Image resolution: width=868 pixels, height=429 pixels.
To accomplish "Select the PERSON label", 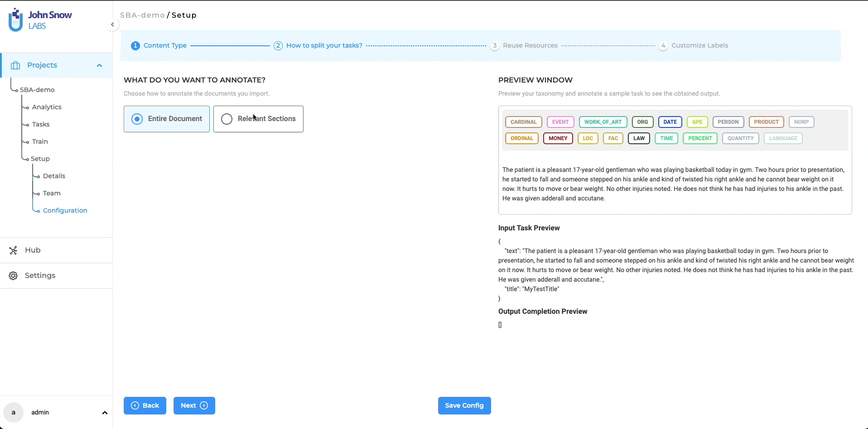I will [x=728, y=122].
